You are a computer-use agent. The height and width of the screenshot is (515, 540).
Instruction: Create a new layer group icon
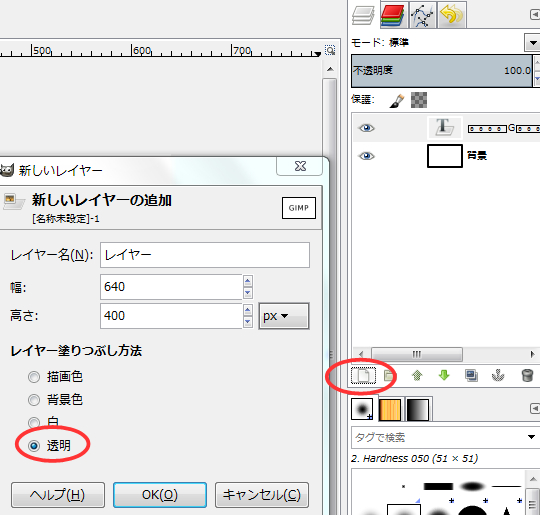[x=389, y=375]
